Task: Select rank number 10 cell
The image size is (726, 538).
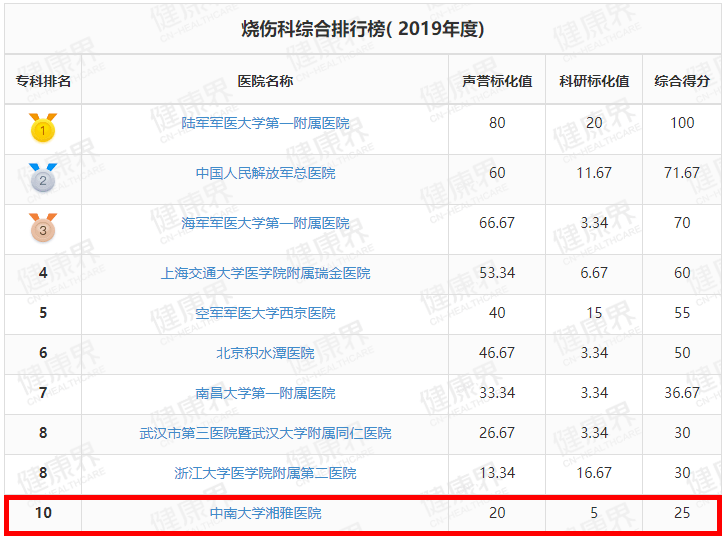Action: [43, 513]
